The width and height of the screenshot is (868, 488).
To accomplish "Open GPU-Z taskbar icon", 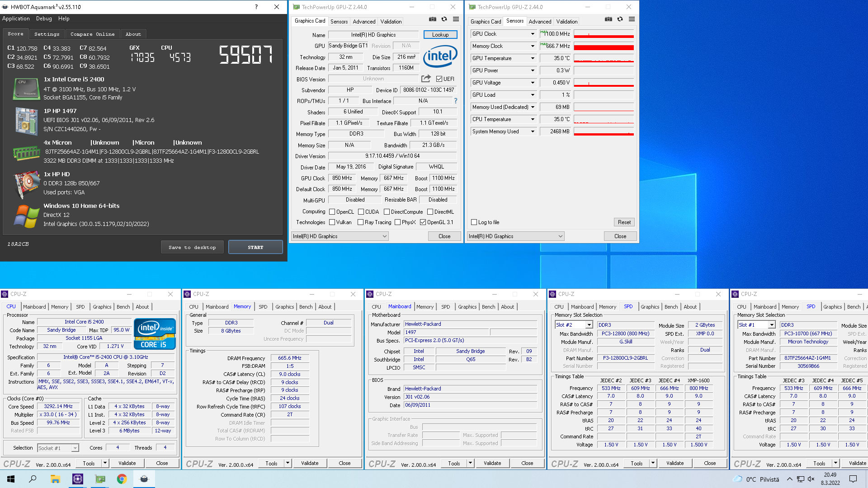I will tap(100, 479).
